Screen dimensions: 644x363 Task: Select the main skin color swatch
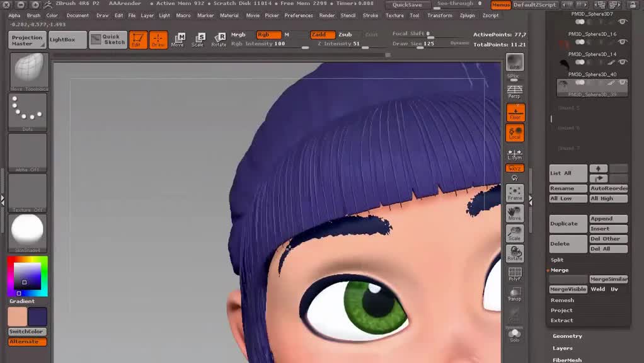click(x=18, y=316)
